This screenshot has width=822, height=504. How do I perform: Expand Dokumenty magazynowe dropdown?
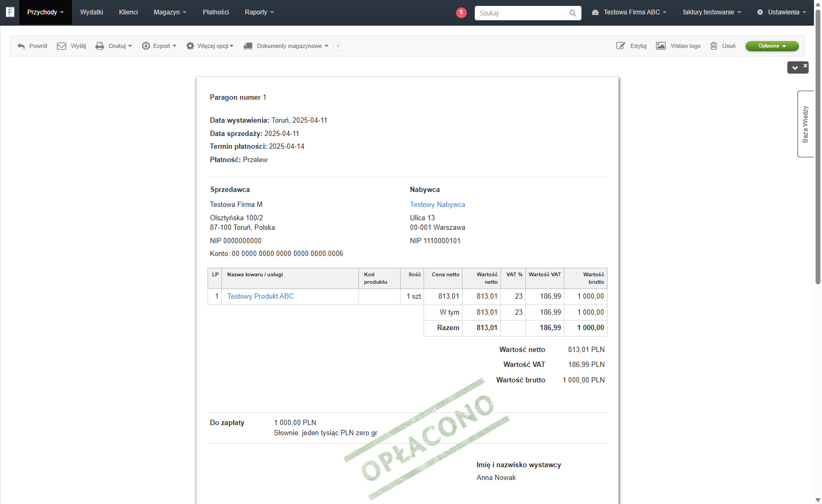(286, 46)
